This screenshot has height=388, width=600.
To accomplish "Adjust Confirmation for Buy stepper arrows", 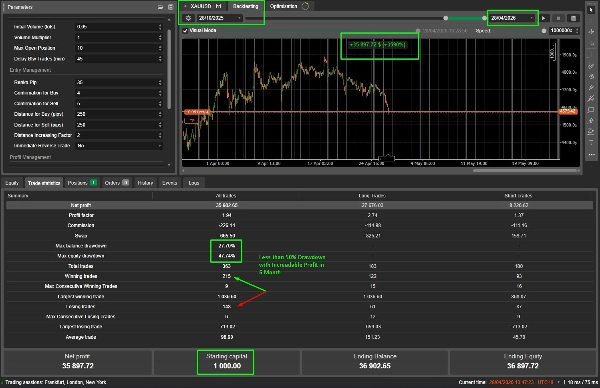I will 160,93.
